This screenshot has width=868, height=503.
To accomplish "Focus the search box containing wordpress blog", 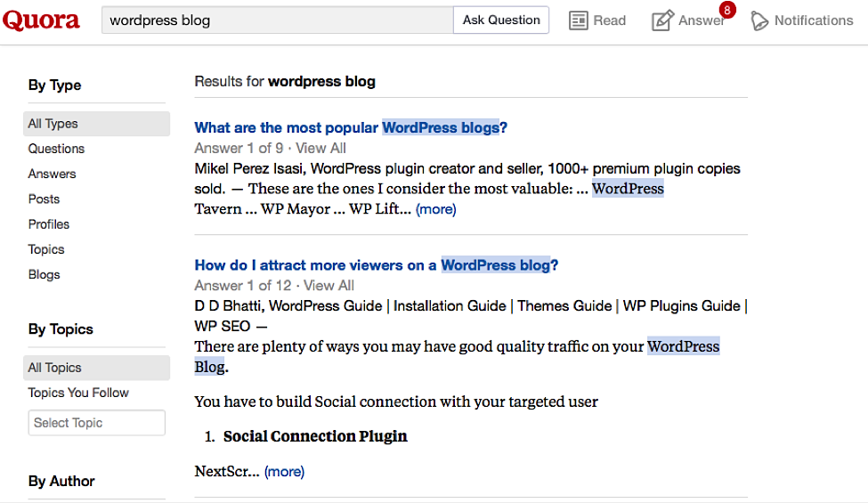I will coord(277,20).
